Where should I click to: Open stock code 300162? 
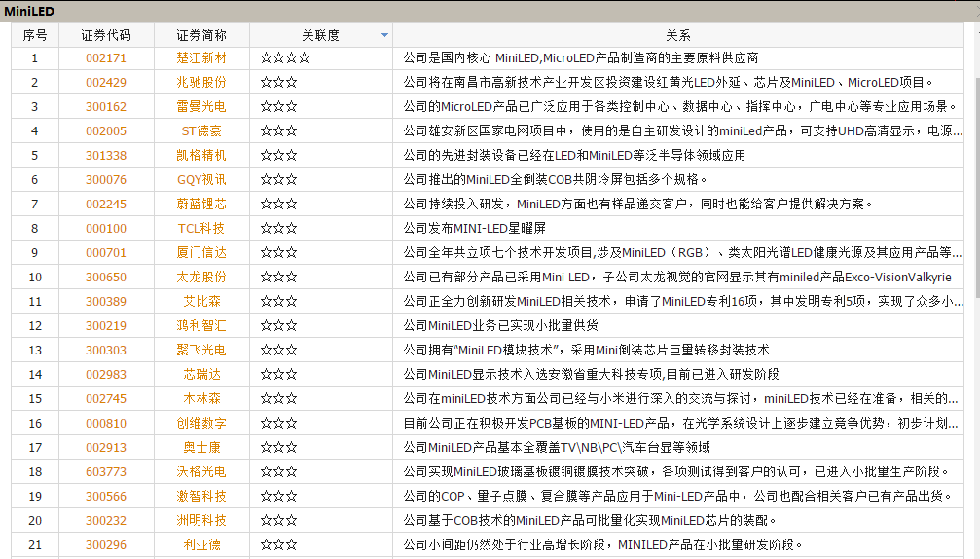106,107
